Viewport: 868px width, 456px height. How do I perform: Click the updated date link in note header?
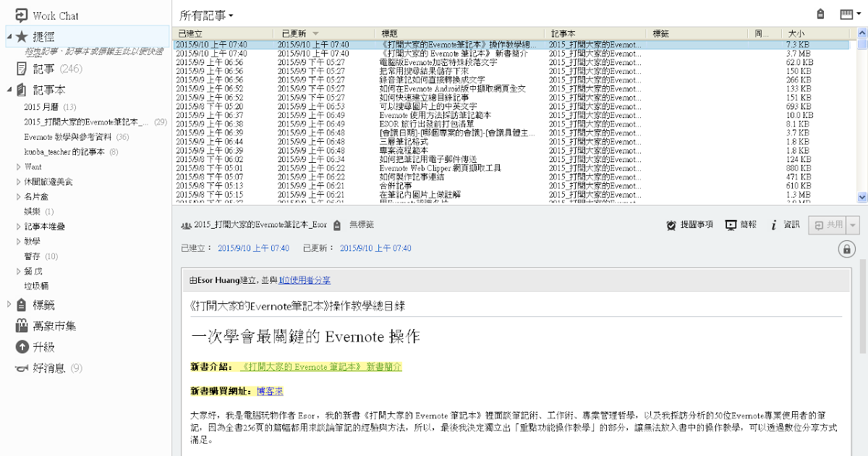point(375,248)
